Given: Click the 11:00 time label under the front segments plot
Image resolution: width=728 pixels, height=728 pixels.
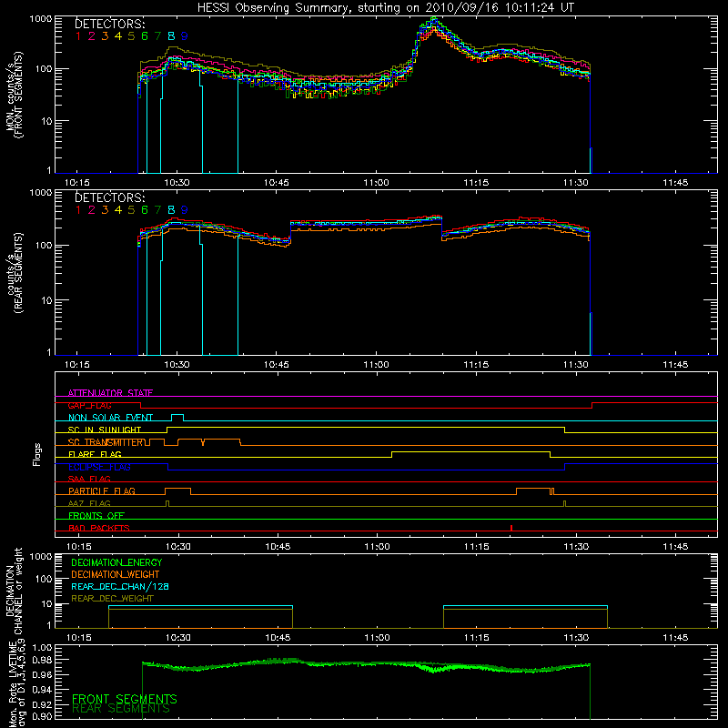Looking at the screenshot, I should tap(376, 183).
